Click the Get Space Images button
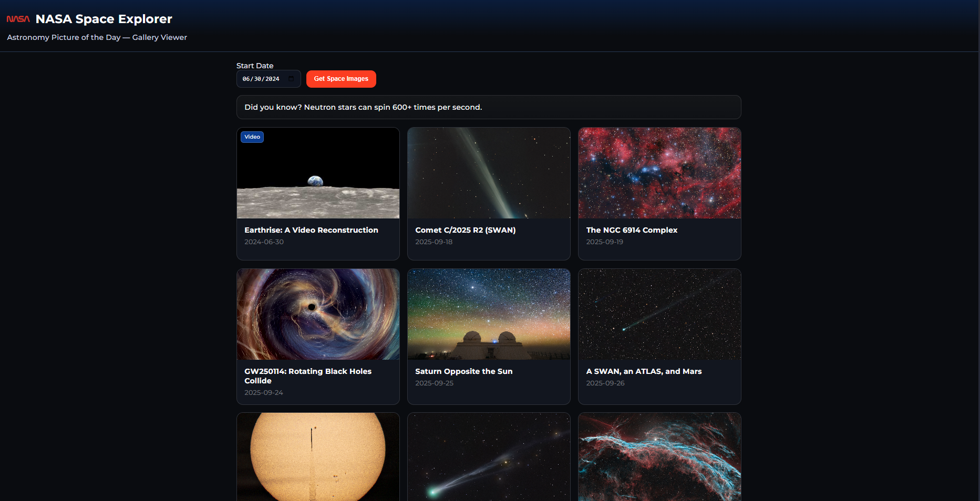 [x=341, y=79]
